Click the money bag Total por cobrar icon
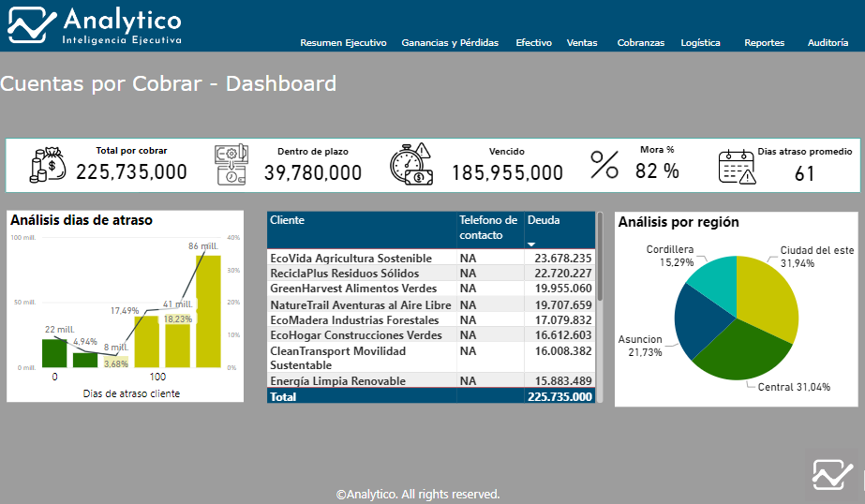The width and height of the screenshot is (865, 504). tap(48, 165)
